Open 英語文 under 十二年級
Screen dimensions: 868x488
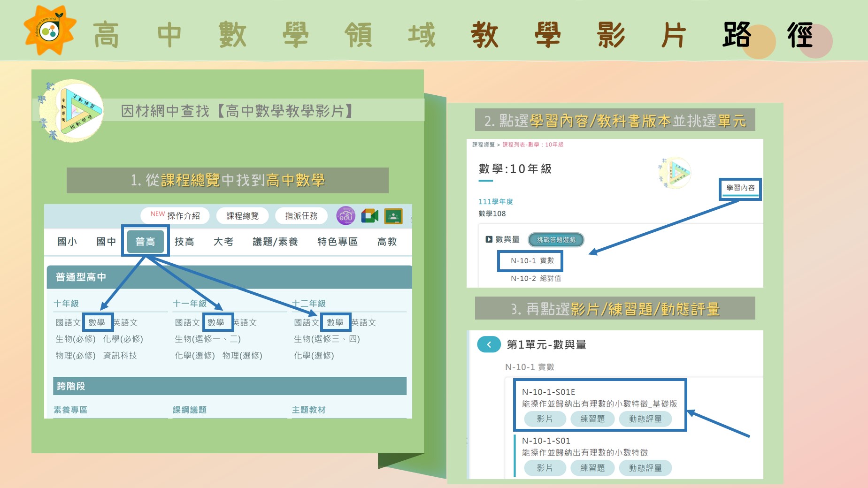point(364,322)
